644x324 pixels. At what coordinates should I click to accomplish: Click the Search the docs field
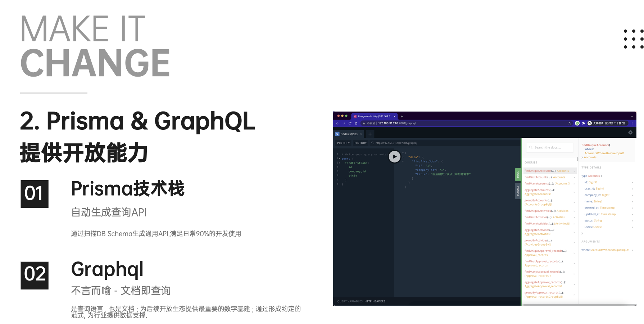pos(550,147)
